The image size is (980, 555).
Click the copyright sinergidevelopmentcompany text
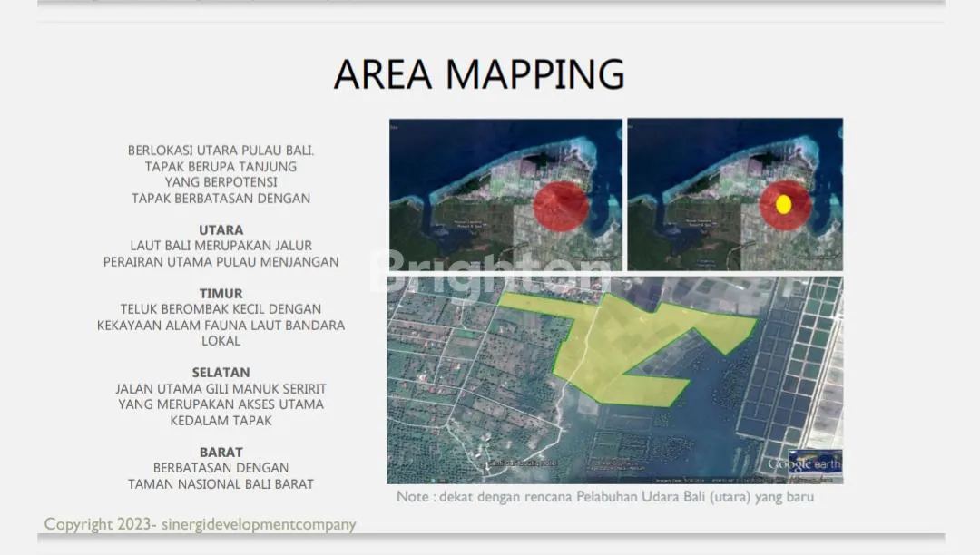click(x=201, y=524)
